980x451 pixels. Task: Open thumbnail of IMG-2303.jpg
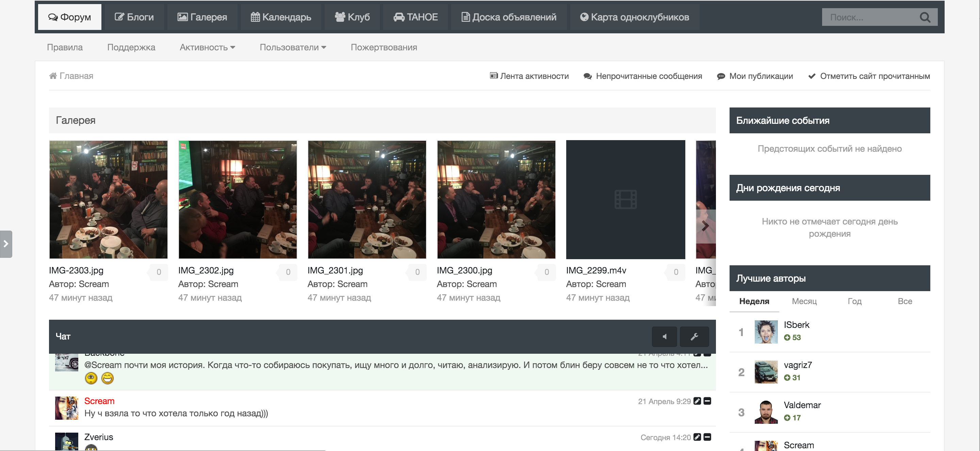(x=109, y=200)
